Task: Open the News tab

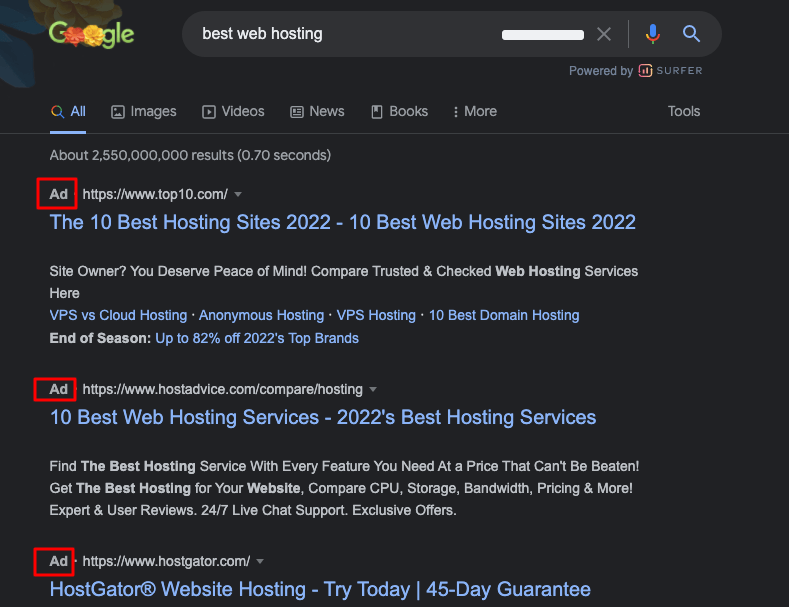Action: pyautogui.click(x=318, y=111)
